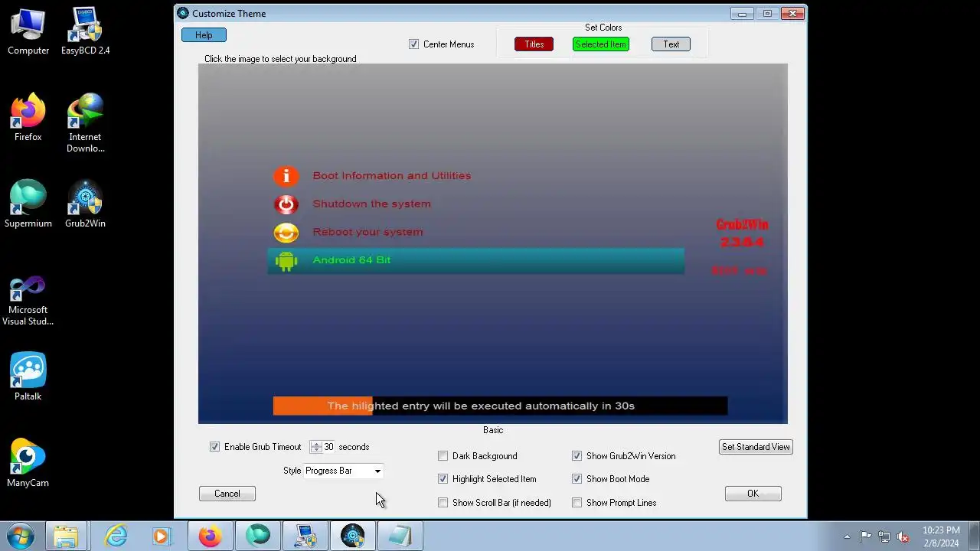This screenshot has width=980, height=551.
Task: Enable the Dark Background option
Action: click(x=443, y=456)
